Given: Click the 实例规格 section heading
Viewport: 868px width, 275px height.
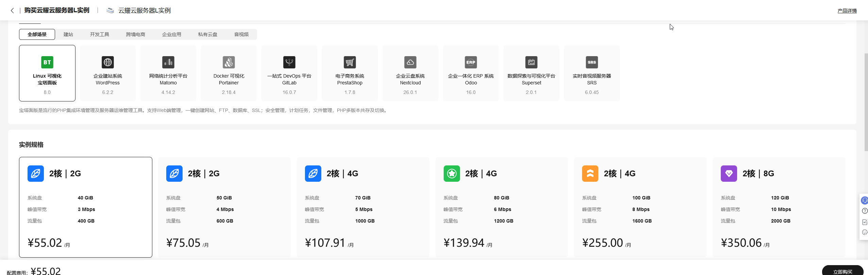Looking at the screenshot, I should (31, 145).
